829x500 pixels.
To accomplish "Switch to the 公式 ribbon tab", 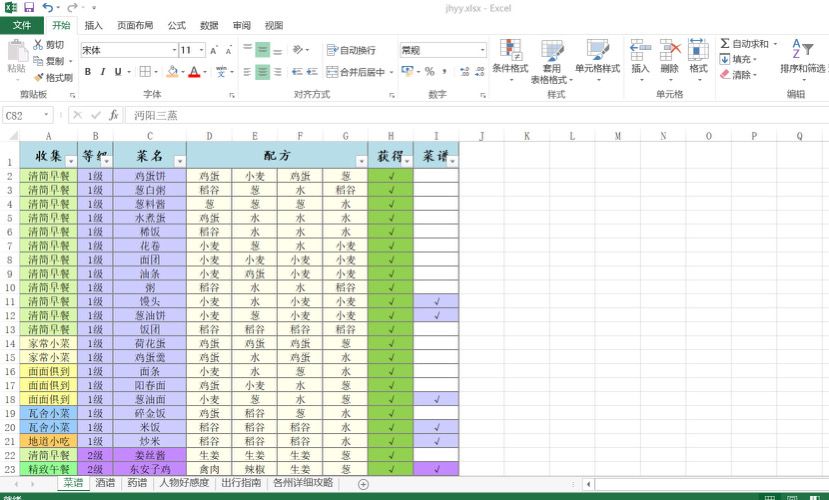I will 177,25.
